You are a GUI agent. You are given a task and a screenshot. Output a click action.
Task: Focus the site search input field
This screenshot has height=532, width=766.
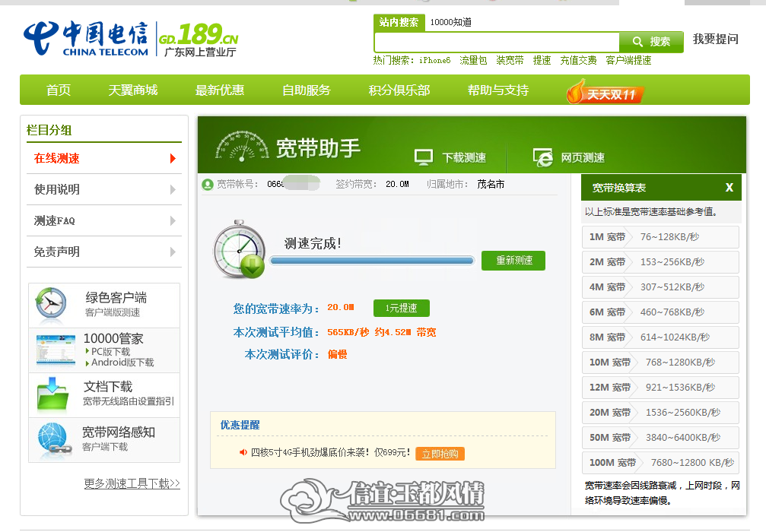497,42
